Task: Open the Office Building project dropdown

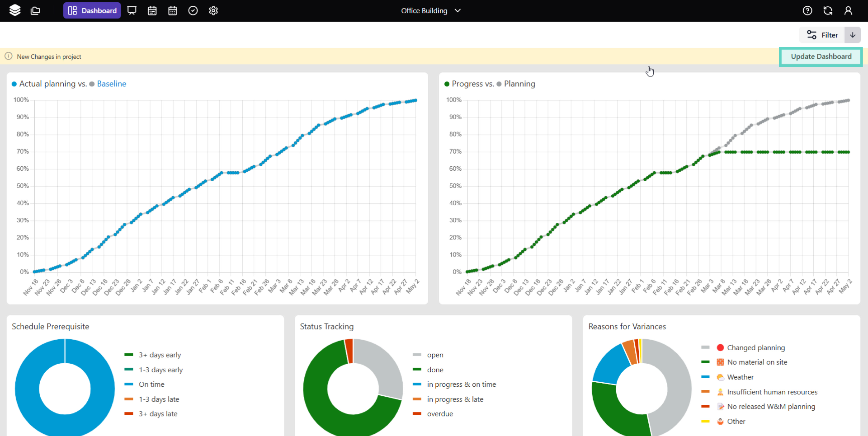Action: 430,10
